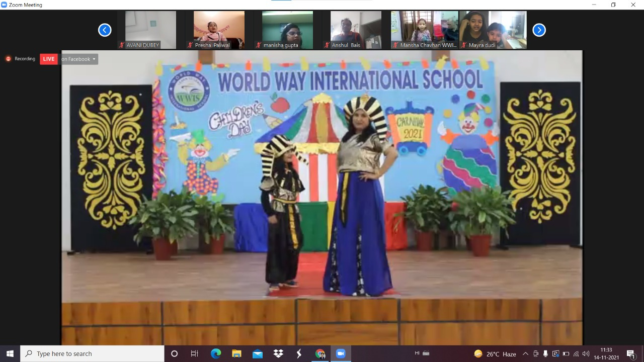This screenshot has height=362, width=644.
Task: Expand hidden system tray icons chevron
Action: coord(525,353)
